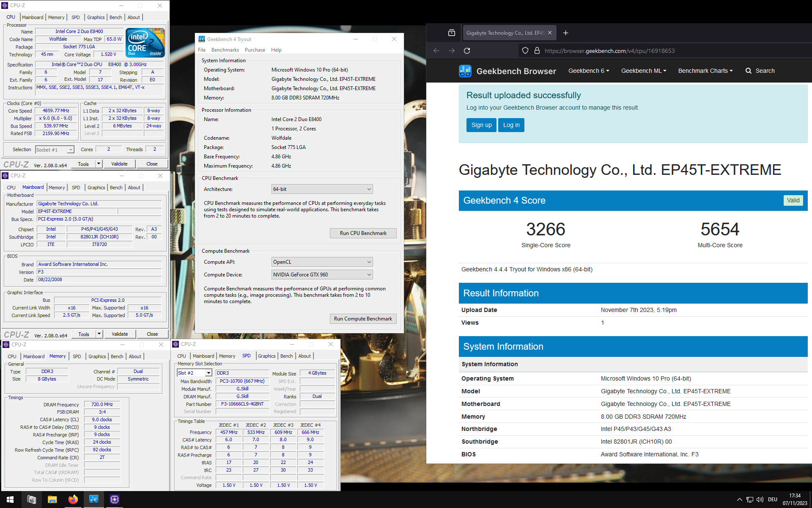This screenshot has height=508, width=812.
Task: Click the browser forward arrow
Action: (452, 51)
